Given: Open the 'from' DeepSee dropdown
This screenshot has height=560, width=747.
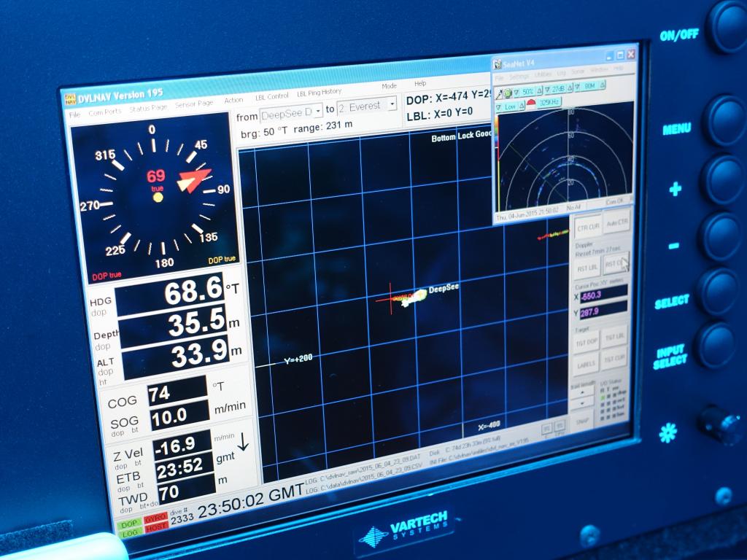Looking at the screenshot, I should tap(319, 111).
